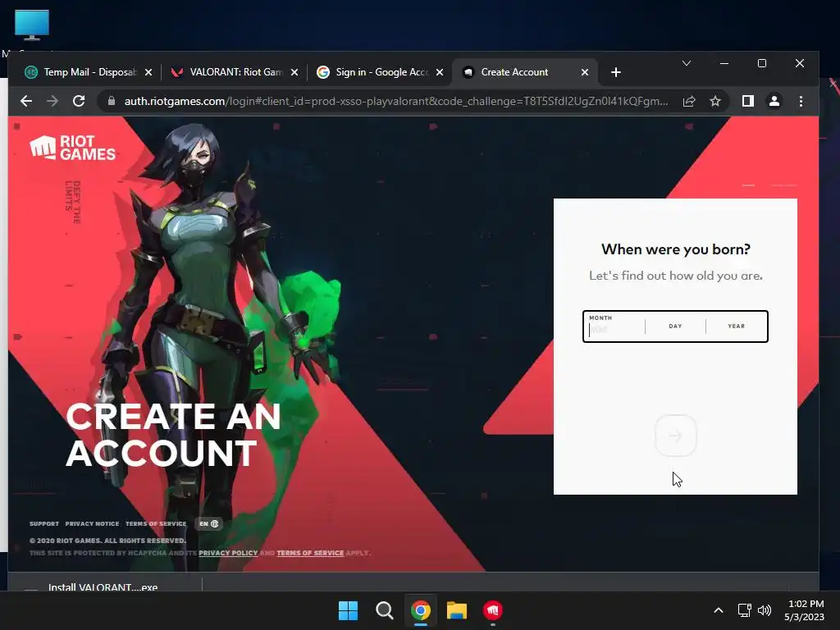Click the Riot Games logo
840x630 pixels.
(73, 148)
